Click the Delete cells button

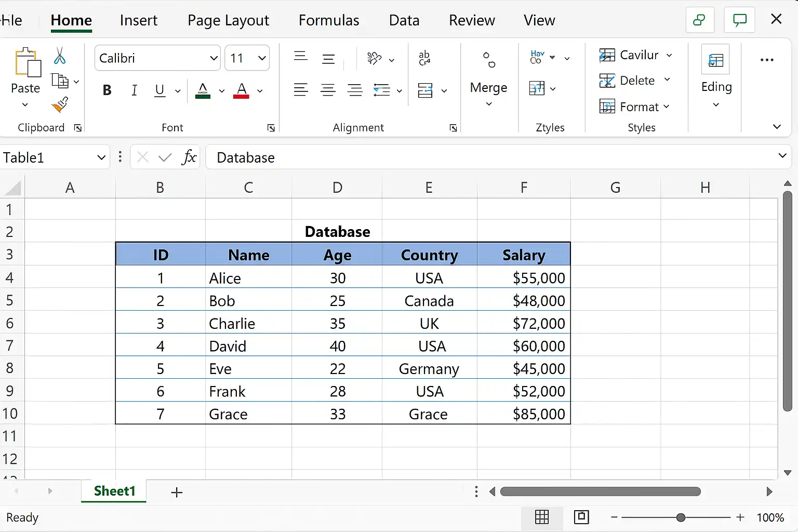tap(635, 81)
